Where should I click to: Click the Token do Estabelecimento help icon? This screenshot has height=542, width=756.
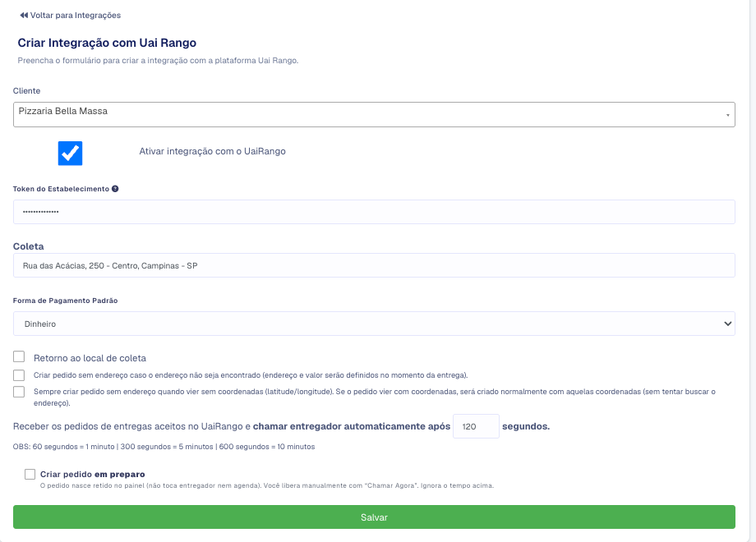click(115, 189)
